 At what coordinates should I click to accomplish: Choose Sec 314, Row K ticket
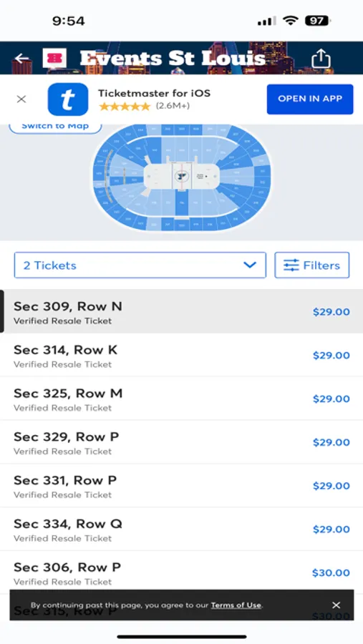(181, 355)
